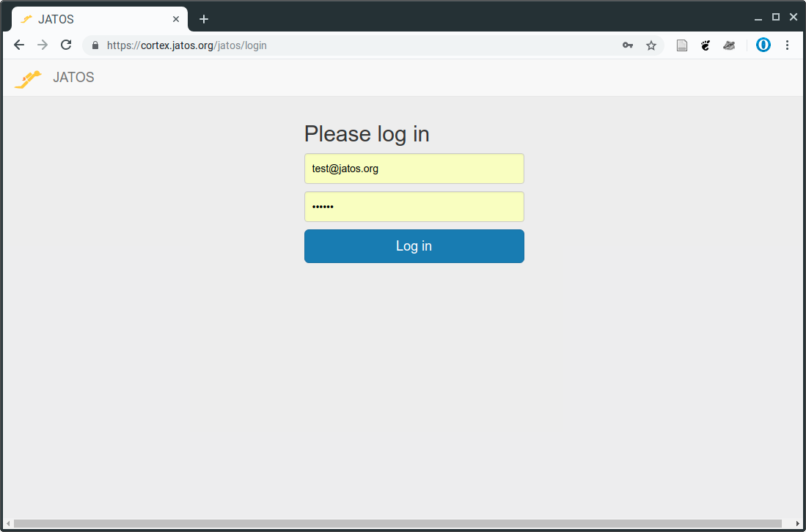
Task: Click the browser forward arrow
Action: point(43,45)
